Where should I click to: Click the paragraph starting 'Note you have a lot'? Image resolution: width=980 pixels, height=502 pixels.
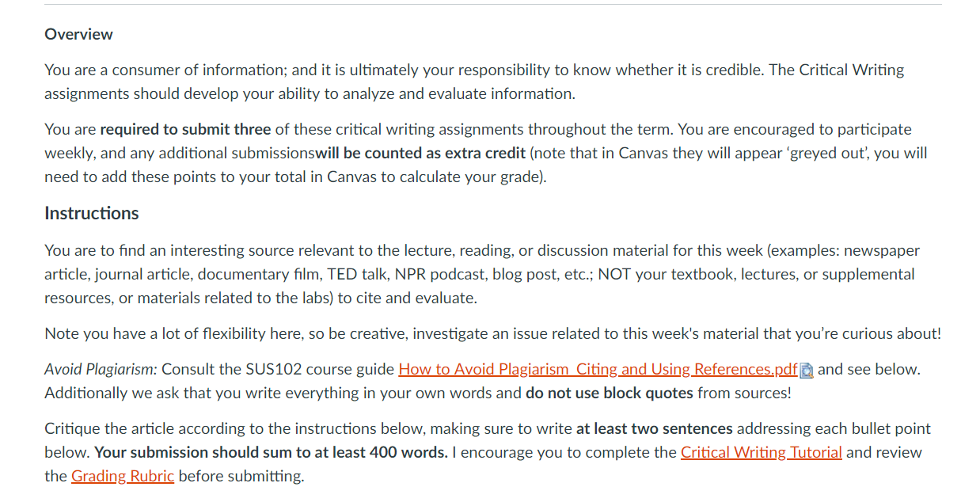492,333
